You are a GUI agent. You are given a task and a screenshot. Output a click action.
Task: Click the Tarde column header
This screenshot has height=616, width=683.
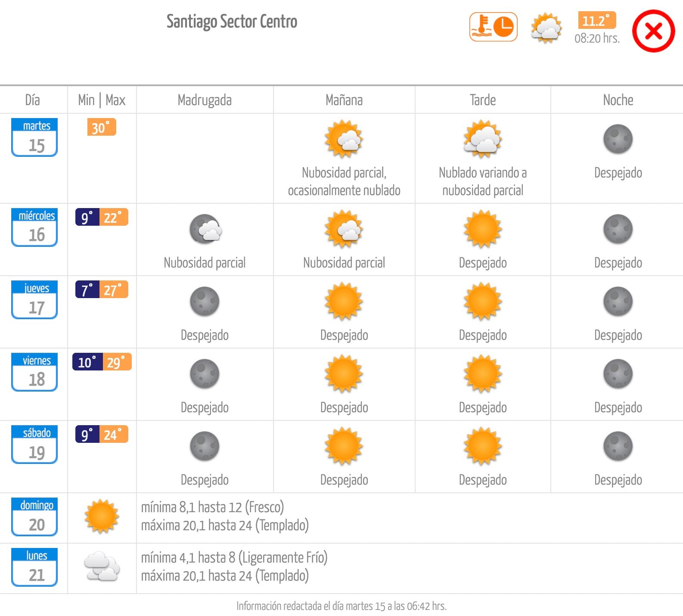(x=483, y=100)
